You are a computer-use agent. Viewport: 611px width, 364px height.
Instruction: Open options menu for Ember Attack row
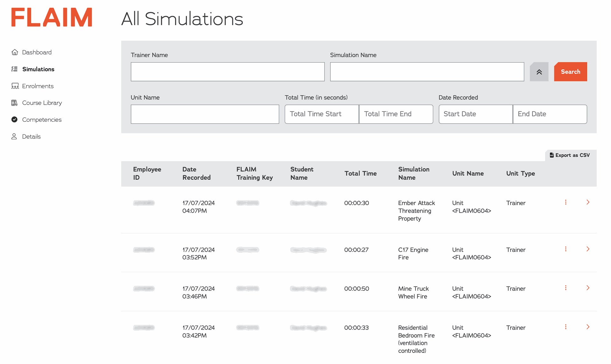pos(566,202)
